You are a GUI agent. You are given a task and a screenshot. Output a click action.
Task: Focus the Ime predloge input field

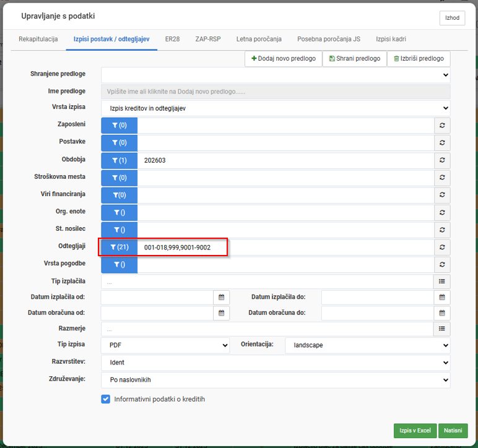click(276, 92)
